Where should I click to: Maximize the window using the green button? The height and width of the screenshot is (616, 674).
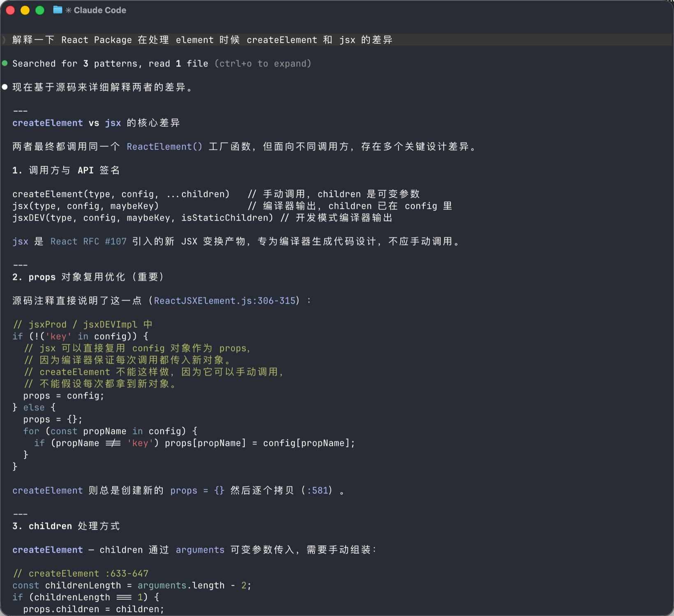click(40, 10)
